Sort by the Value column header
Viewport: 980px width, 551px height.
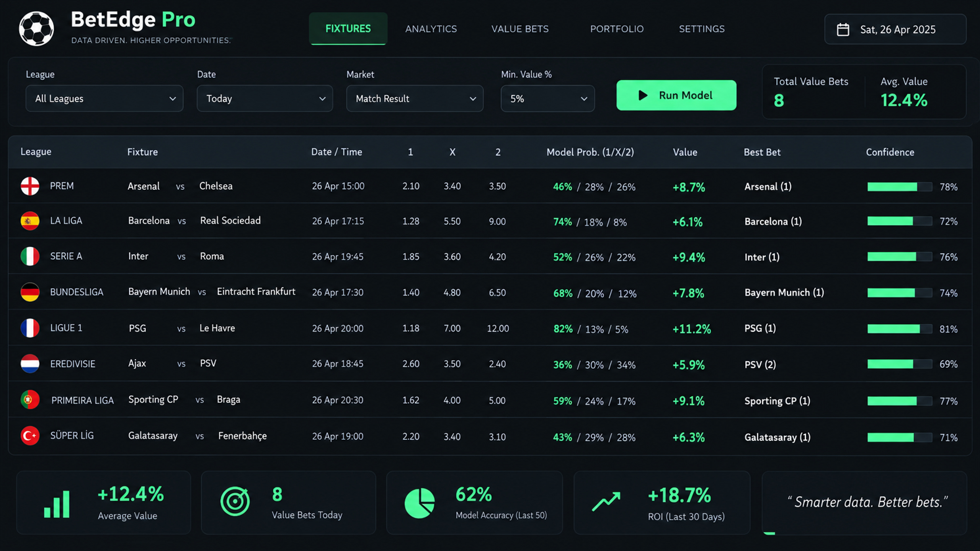685,152
